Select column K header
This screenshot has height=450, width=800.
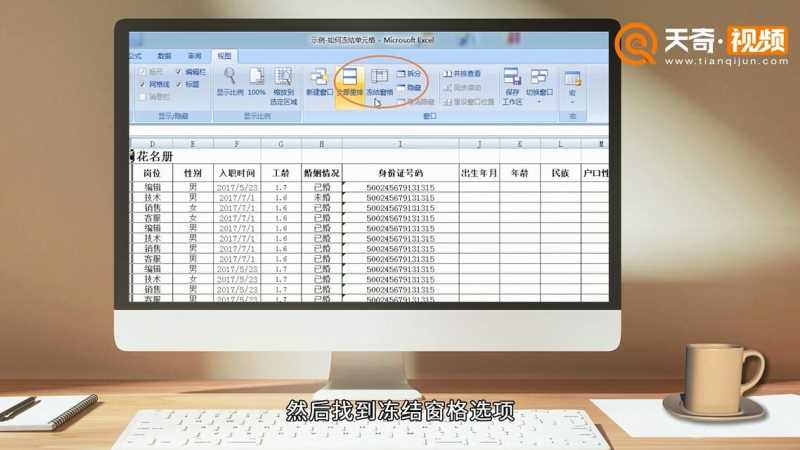(x=519, y=144)
